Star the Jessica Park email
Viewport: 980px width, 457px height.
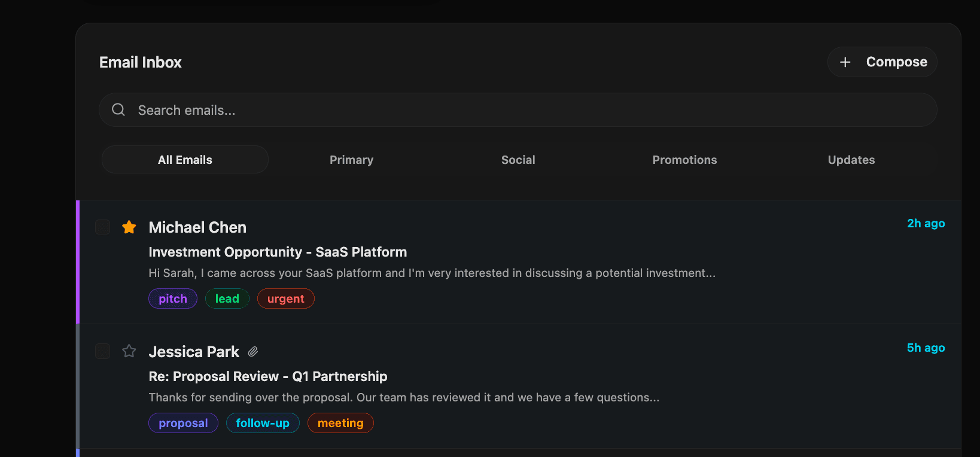(x=129, y=351)
